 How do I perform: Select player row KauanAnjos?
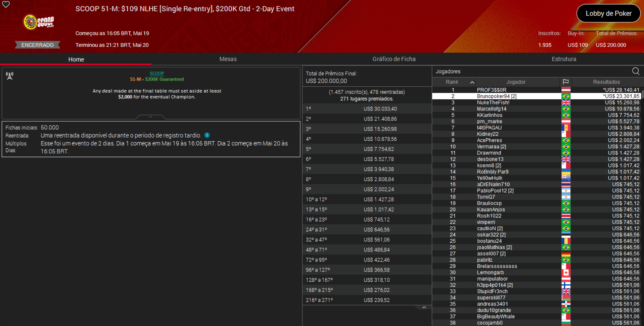tap(536, 209)
